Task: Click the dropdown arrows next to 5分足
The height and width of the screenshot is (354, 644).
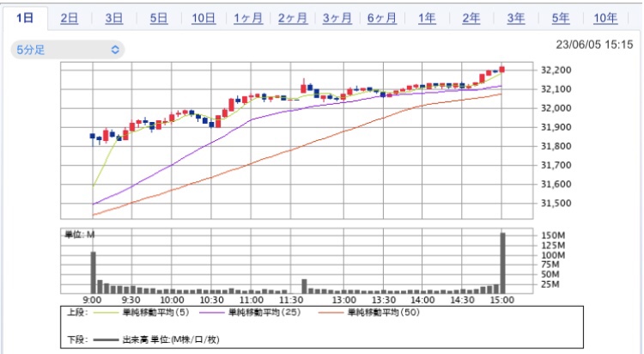Action: click(x=115, y=50)
